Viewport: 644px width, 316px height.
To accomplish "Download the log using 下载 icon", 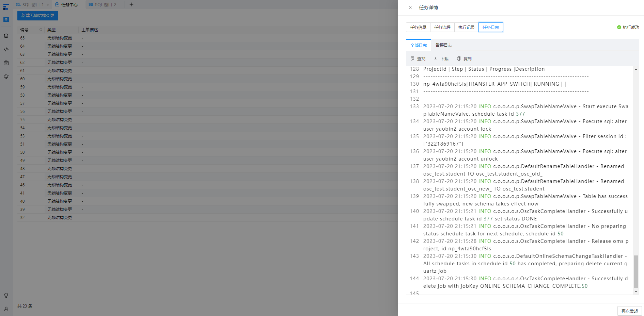I will 436,59.
